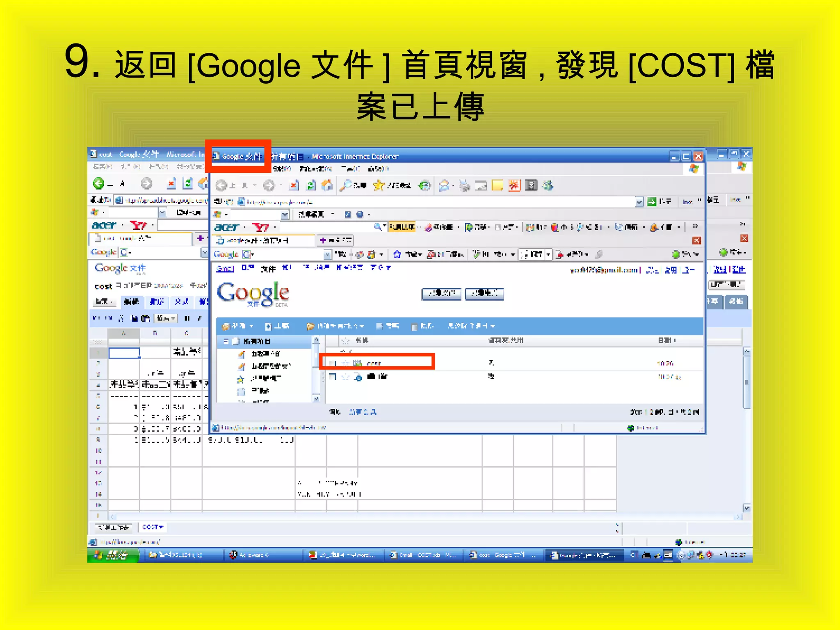Open Google toolbar search box dropdown
The image size is (840, 630).
327,255
